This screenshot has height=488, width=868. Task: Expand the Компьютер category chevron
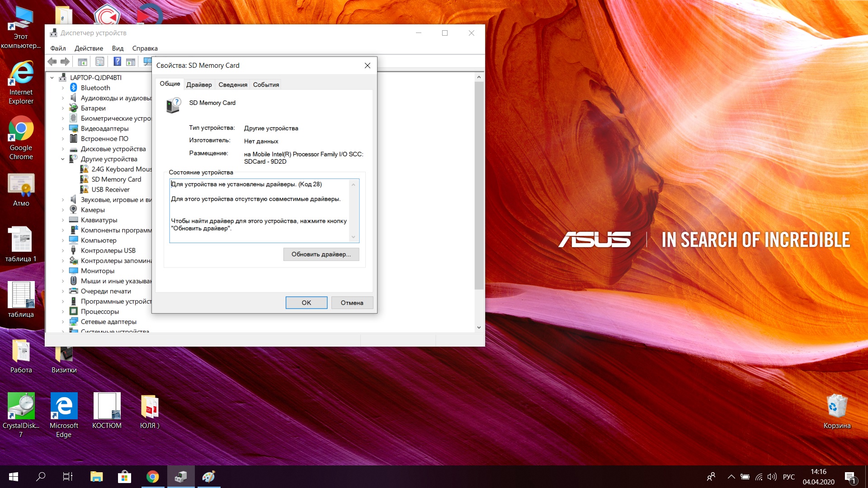[x=63, y=240]
